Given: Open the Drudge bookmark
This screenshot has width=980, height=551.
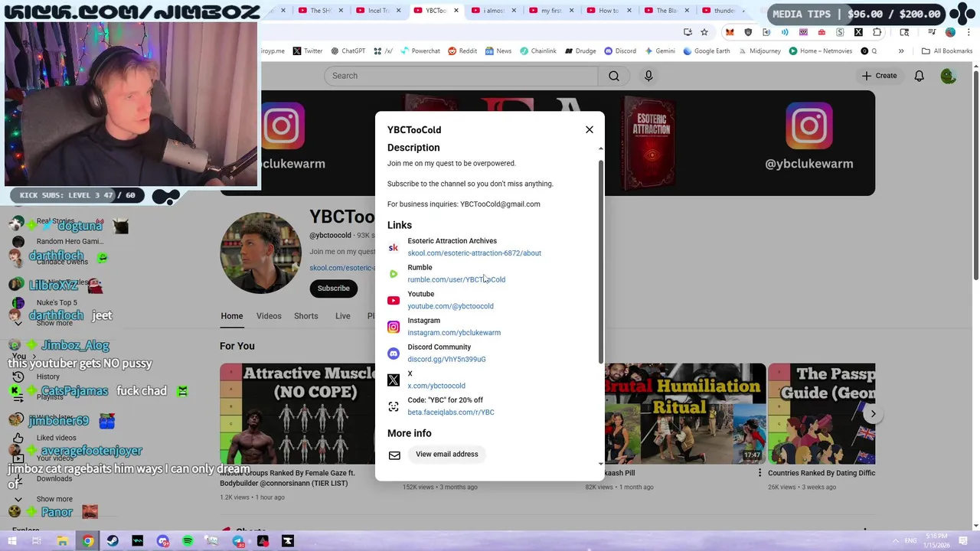Looking at the screenshot, I should [580, 51].
